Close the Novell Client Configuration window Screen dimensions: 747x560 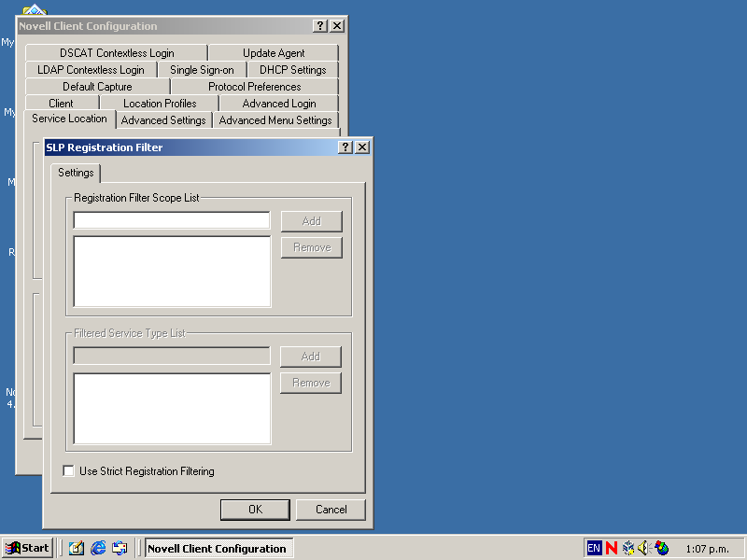[x=337, y=26]
